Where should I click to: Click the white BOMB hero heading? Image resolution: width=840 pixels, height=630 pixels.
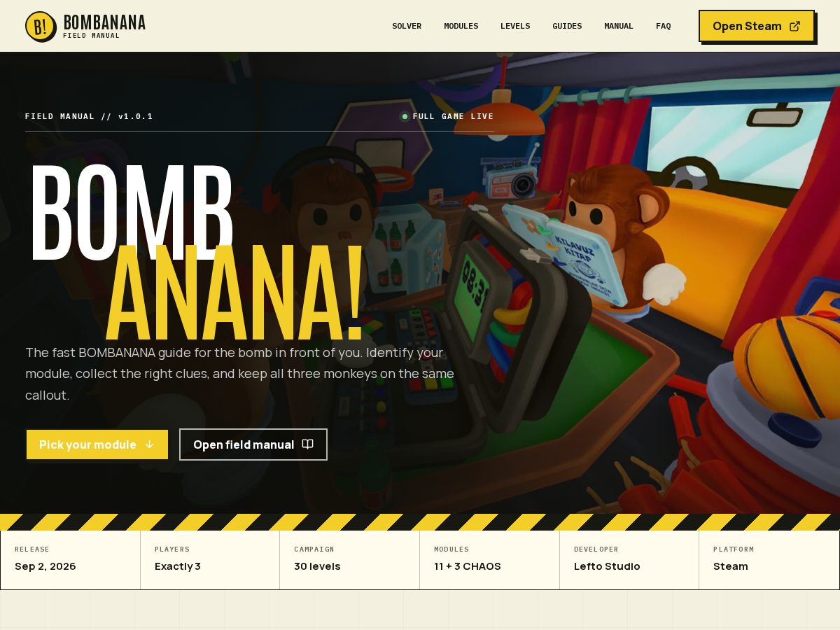[x=131, y=212]
